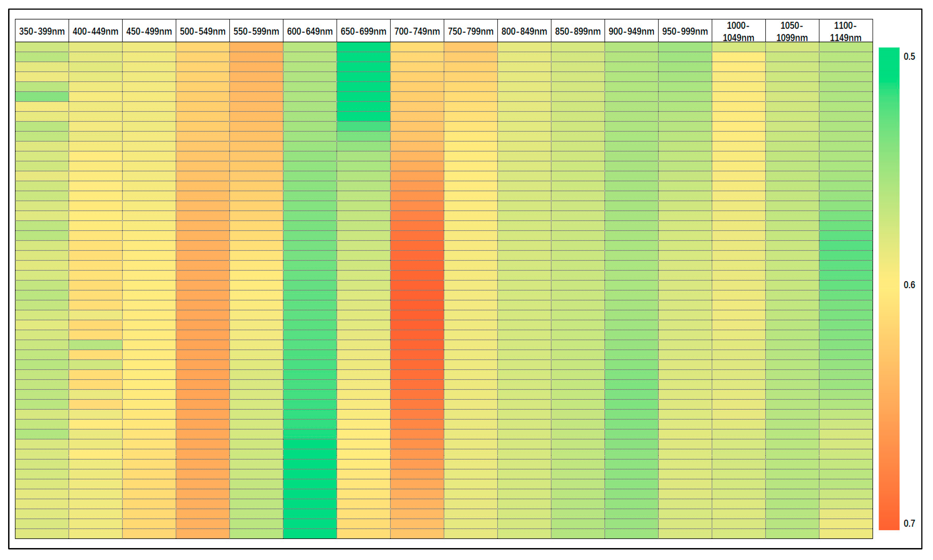Screen dimensions: 933x560
Task: Click the 0.6 label on color scale
Action: click(909, 285)
